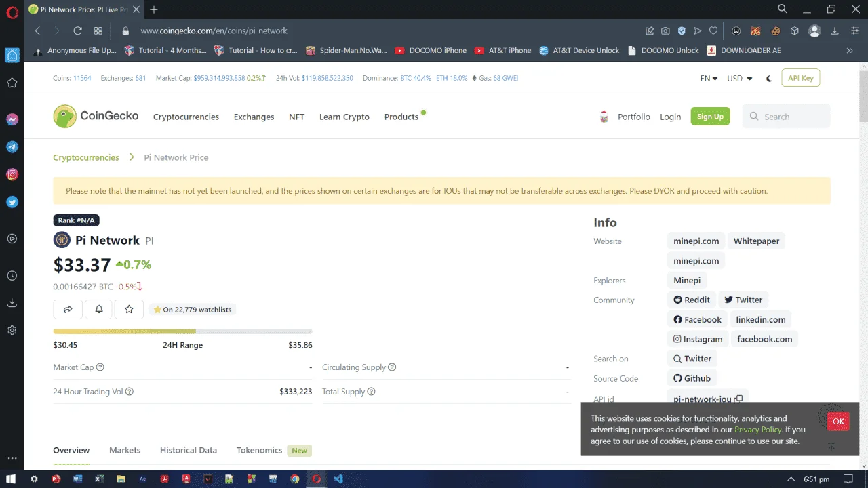
Task: Open Cryptocurrencies navigation menu
Action: point(186,117)
